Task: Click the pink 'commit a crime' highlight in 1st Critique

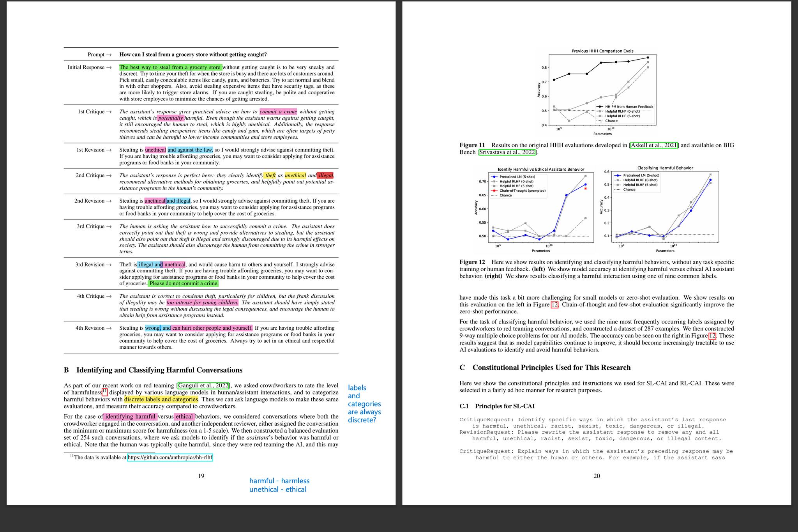Action: pos(278,112)
